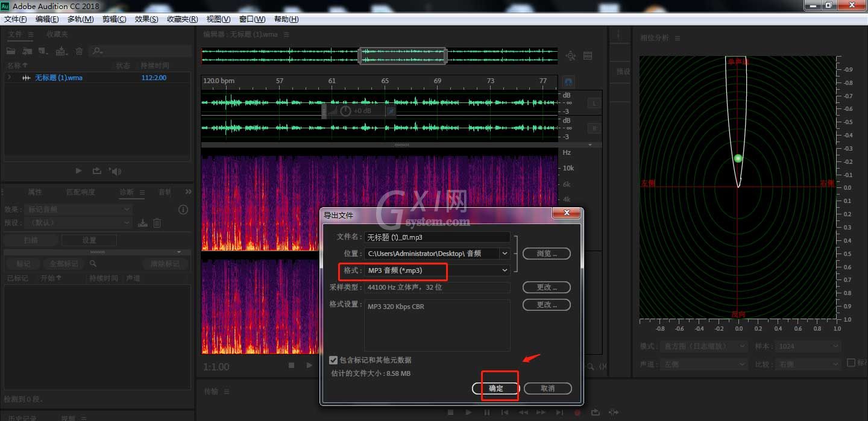Toggle auto-play speaker icon in Files panel
This screenshot has width=868, height=421.
115,171
